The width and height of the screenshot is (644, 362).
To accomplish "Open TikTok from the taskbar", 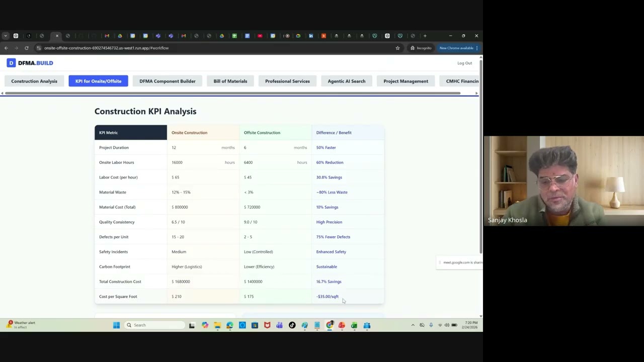I will tap(292, 325).
